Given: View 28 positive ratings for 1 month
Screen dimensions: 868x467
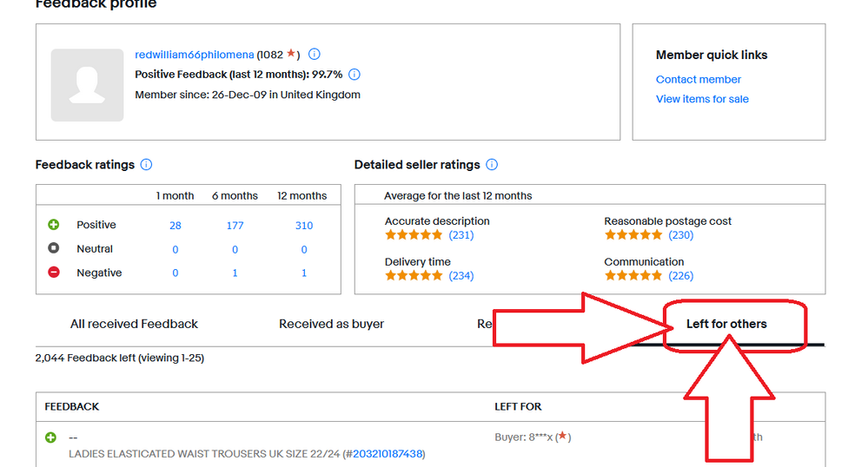Looking at the screenshot, I should point(176,226).
